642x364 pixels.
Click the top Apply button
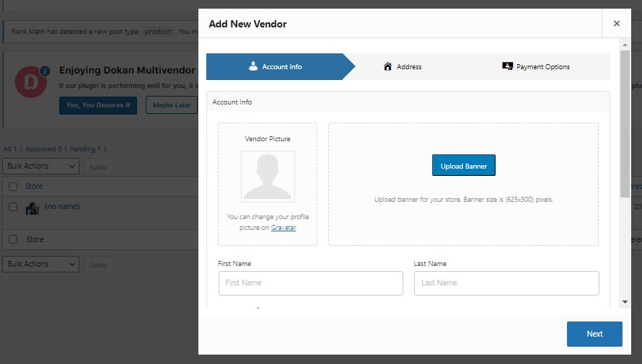98,167
